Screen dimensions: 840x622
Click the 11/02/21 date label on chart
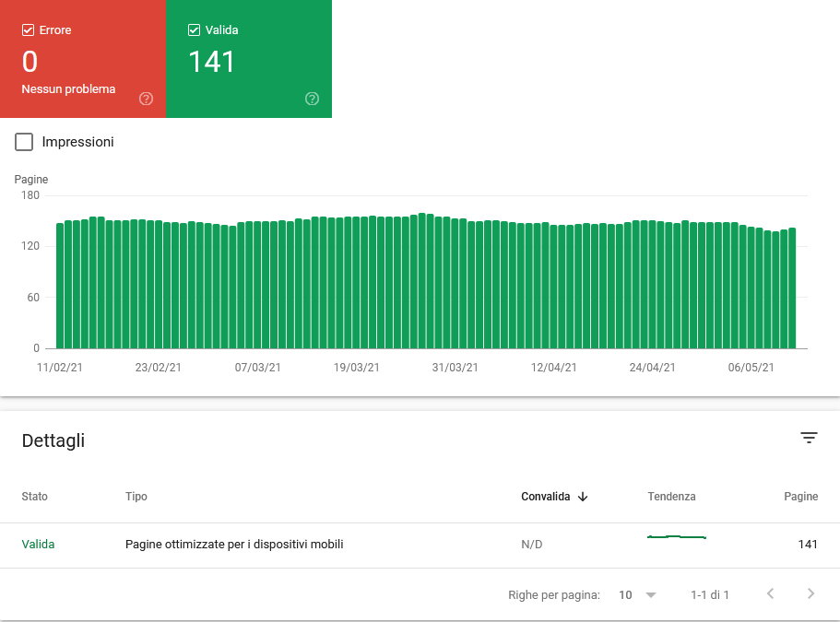[x=59, y=368]
